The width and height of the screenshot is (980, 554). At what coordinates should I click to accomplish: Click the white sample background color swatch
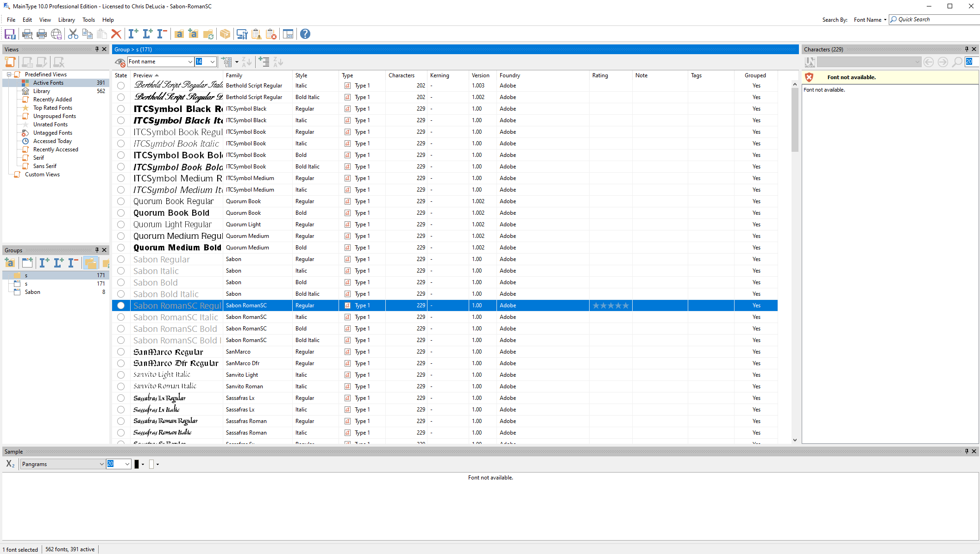(151, 464)
